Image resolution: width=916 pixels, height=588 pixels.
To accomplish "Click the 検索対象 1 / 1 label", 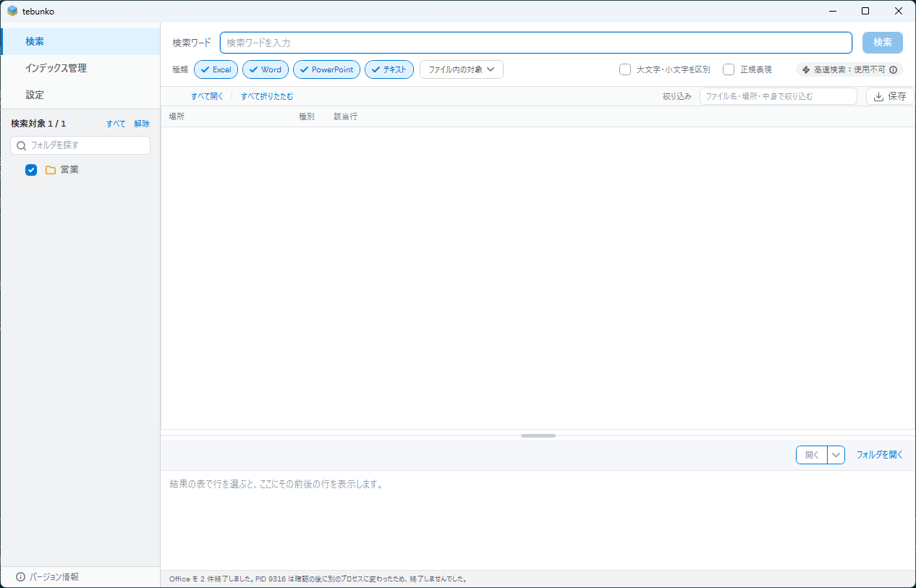I will click(38, 124).
